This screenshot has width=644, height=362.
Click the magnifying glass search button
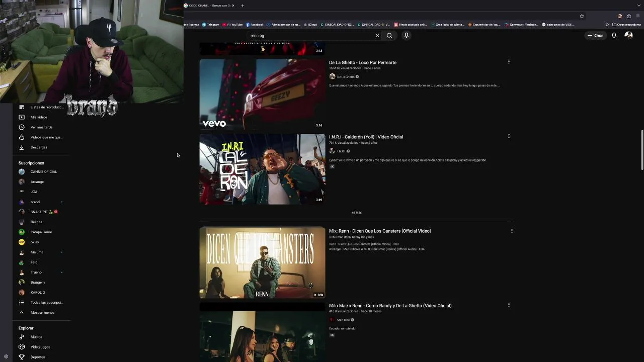[389, 36]
